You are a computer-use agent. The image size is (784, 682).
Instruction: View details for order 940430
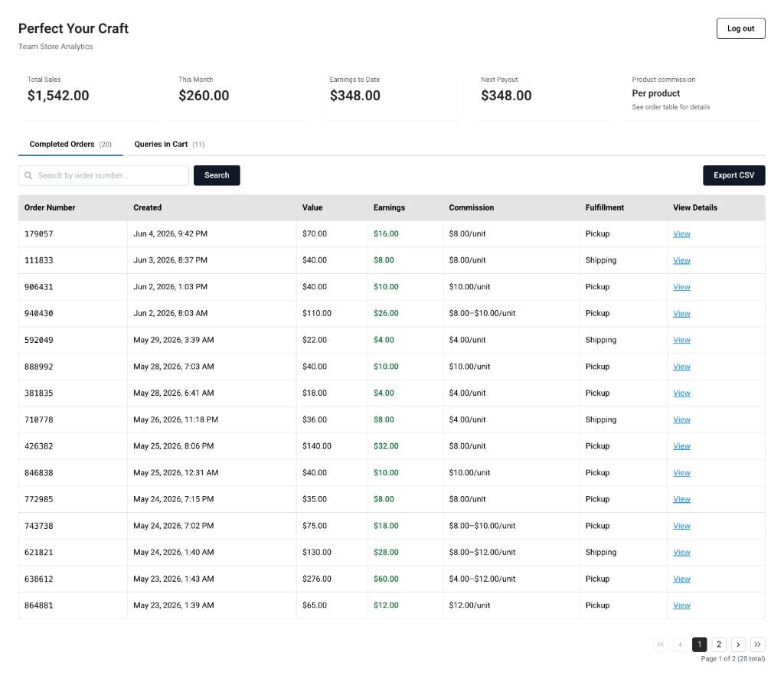pos(681,314)
